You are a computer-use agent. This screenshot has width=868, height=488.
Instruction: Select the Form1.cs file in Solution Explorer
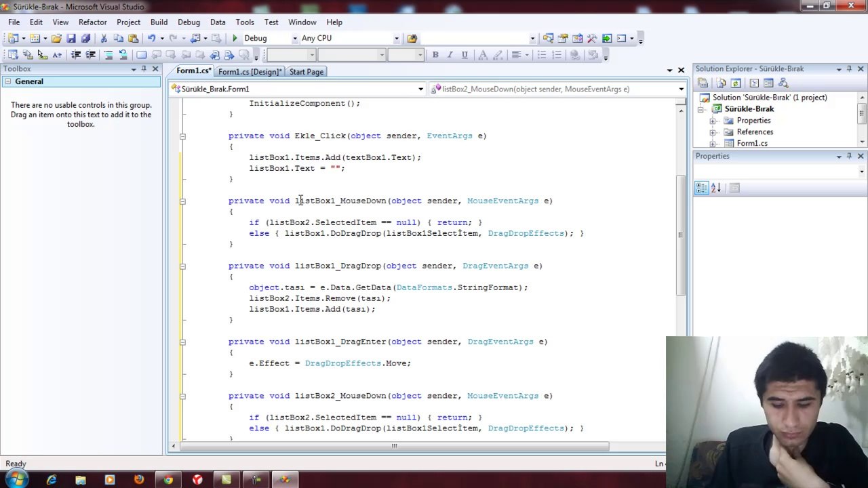coord(752,144)
